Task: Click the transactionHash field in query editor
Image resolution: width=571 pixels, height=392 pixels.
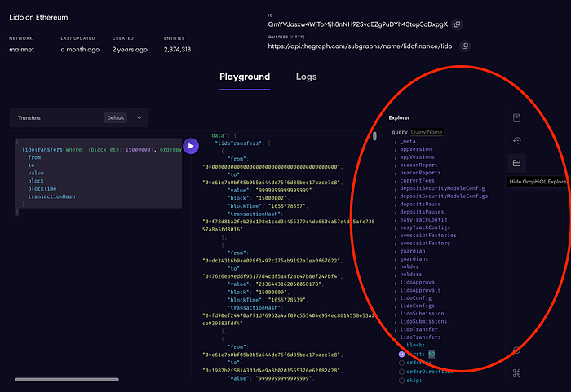Action: coord(51,196)
